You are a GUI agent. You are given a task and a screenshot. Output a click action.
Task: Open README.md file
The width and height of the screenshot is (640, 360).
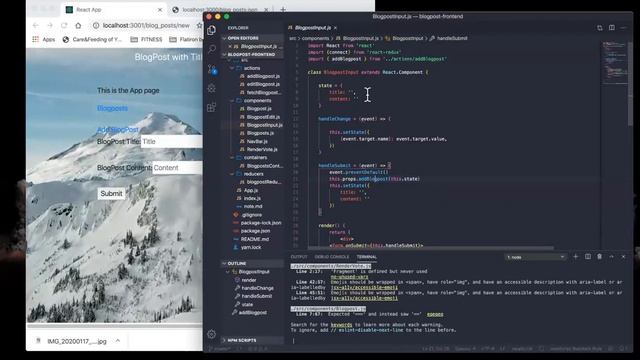tap(254, 239)
